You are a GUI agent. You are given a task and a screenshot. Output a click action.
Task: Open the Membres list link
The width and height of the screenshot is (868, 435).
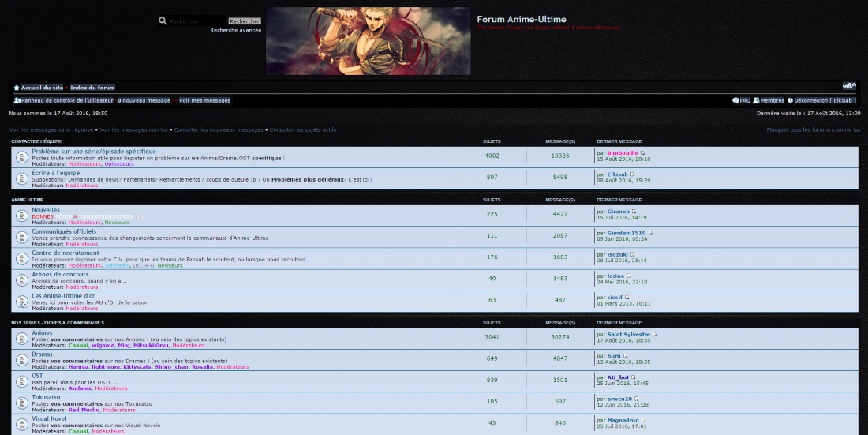[x=773, y=100]
